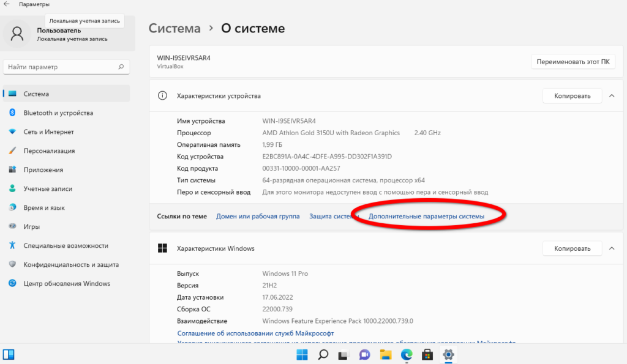This screenshot has width=627, height=364.
Task: Open Task View in taskbar
Action: (x=343, y=354)
